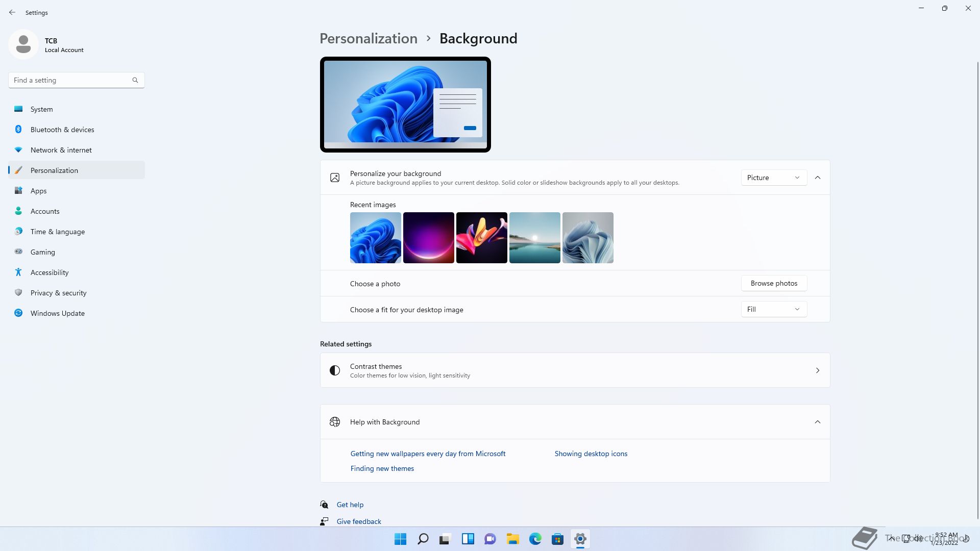
Task: Click the Give feedback person icon
Action: pos(324,521)
